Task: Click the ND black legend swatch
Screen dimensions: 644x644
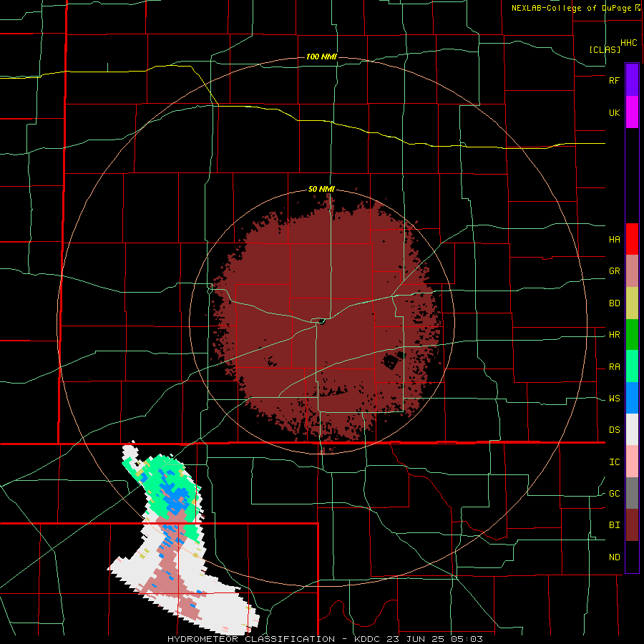Action: (x=632, y=557)
